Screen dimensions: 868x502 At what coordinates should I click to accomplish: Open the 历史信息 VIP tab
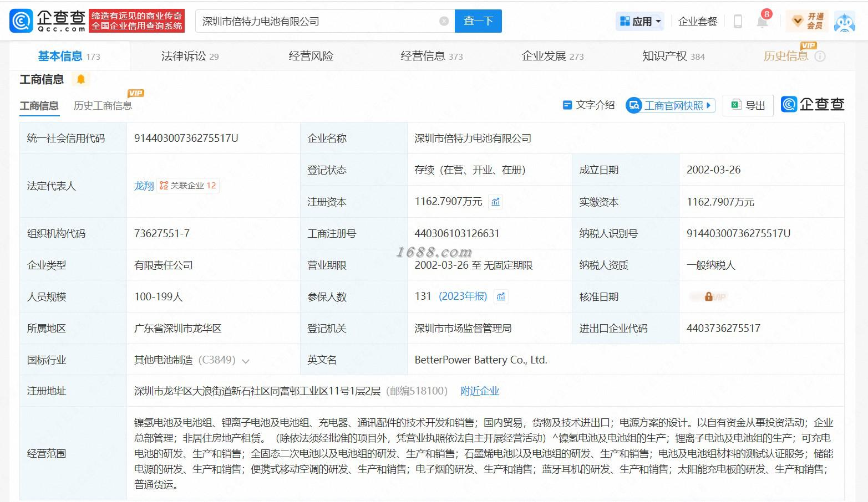click(785, 56)
